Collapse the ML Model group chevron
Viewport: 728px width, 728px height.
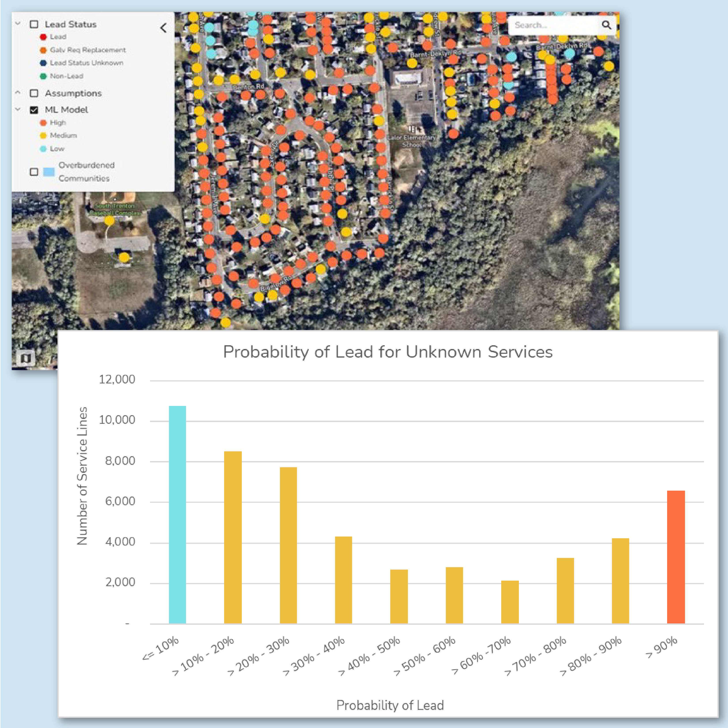pos(18,109)
